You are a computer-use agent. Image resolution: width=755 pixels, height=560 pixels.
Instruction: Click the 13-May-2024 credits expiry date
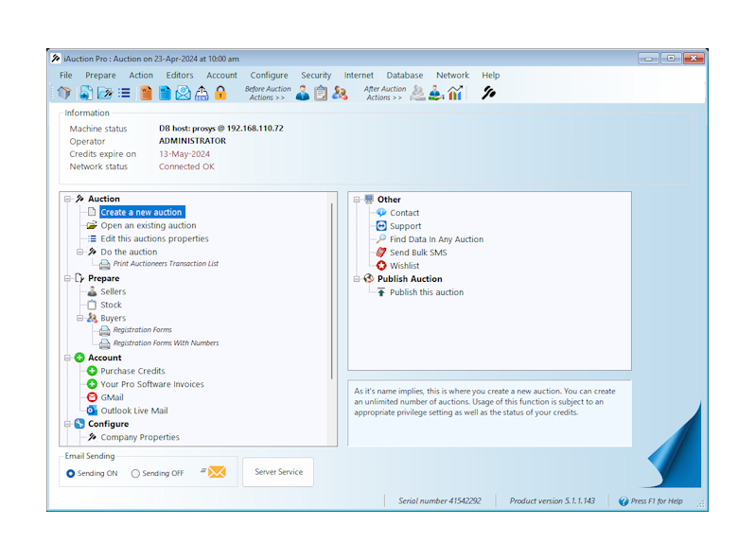coord(184,154)
